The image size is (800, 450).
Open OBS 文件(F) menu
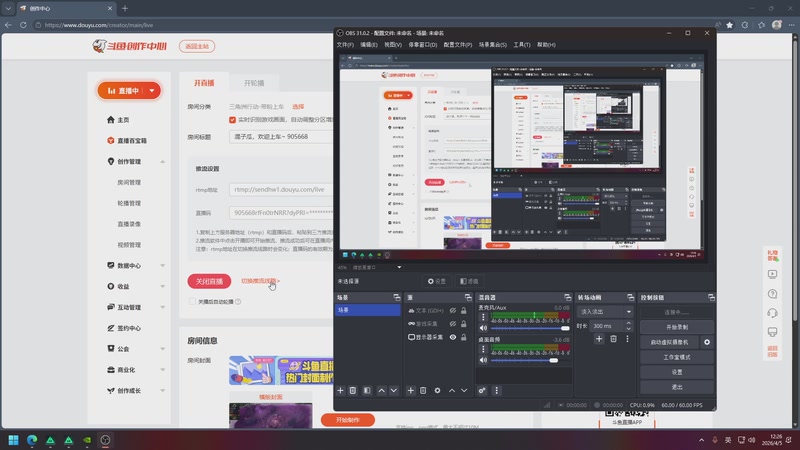[345, 45]
